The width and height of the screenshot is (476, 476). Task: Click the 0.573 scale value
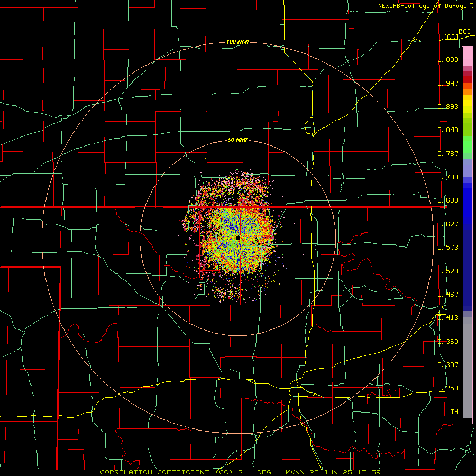pyautogui.click(x=448, y=248)
